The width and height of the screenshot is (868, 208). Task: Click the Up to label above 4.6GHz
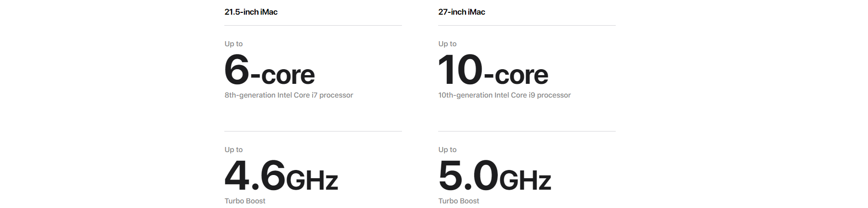(x=233, y=150)
